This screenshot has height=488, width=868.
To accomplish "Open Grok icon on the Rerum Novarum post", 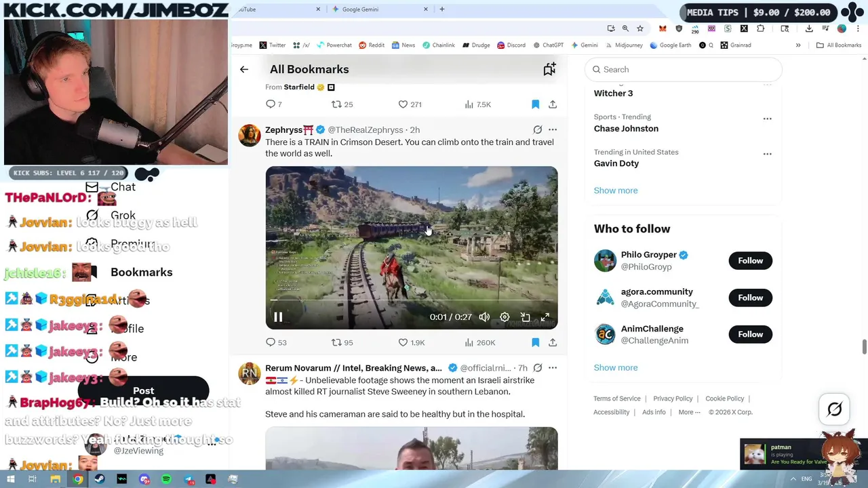I will coord(538,368).
